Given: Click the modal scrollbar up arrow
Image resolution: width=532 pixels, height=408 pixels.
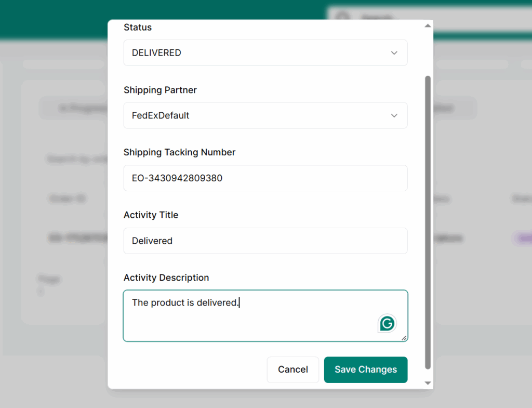Looking at the screenshot, I should 428,25.
